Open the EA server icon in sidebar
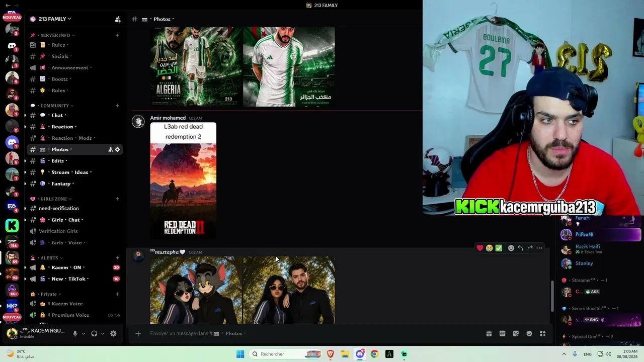 click(x=12, y=206)
